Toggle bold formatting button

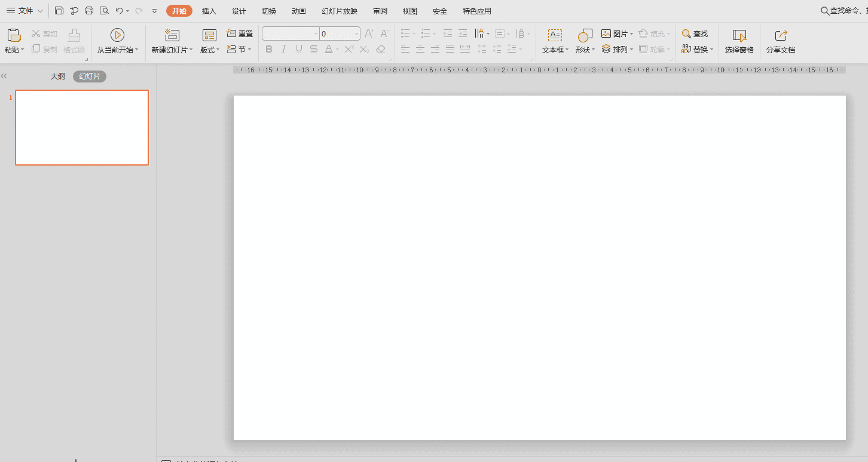coord(269,49)
